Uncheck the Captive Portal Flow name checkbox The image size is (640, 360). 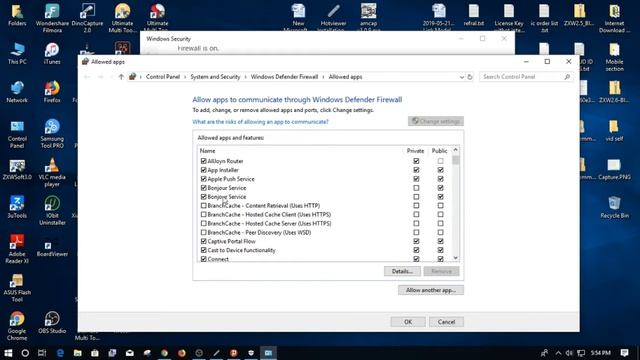(203, 241)
